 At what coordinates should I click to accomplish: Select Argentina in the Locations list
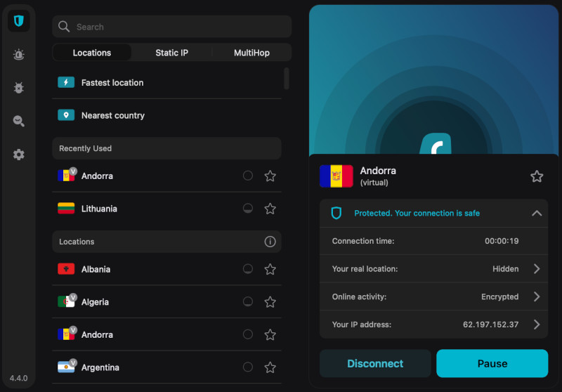point(166,367)
